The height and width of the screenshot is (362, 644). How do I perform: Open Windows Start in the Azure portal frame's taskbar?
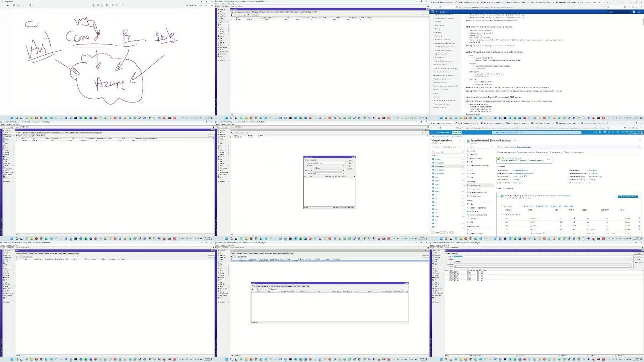coord(441,239)
